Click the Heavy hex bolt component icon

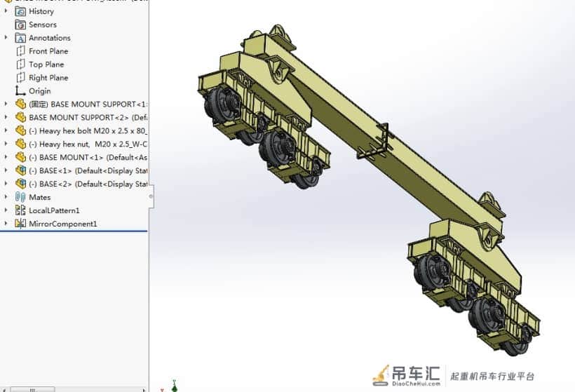point(20,130)
